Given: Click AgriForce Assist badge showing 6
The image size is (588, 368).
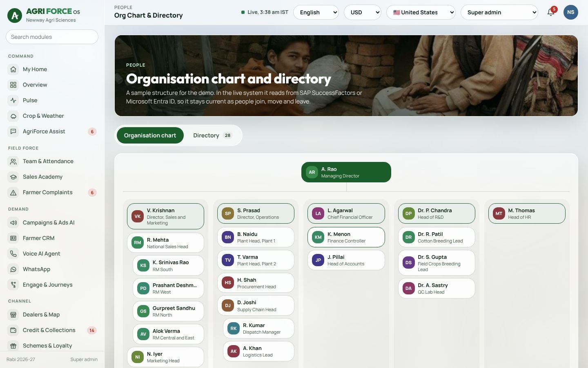Looking at the screenshot, I should click(x=92, y=132).
